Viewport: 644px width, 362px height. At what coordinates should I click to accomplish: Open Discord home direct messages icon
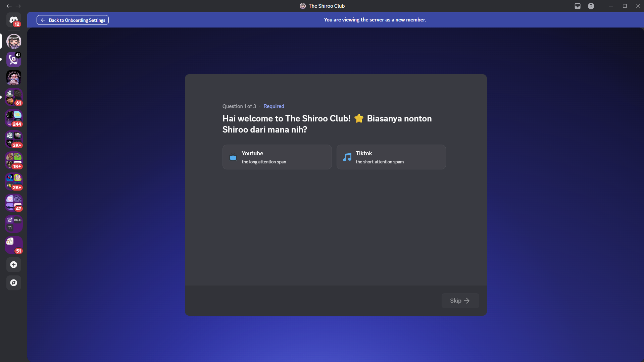tap(14, 20)
